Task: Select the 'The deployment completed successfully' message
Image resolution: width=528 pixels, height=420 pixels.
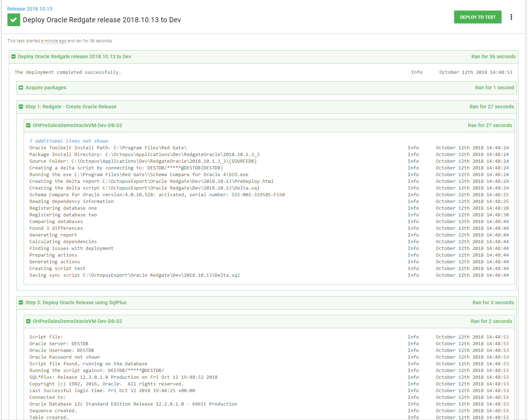Action: pos(68,72)
